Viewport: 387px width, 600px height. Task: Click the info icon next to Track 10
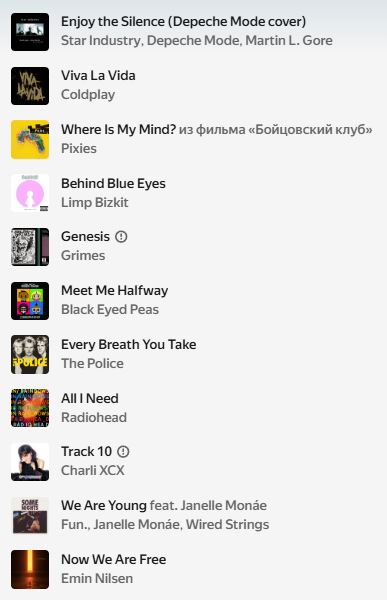coord(123,452)
